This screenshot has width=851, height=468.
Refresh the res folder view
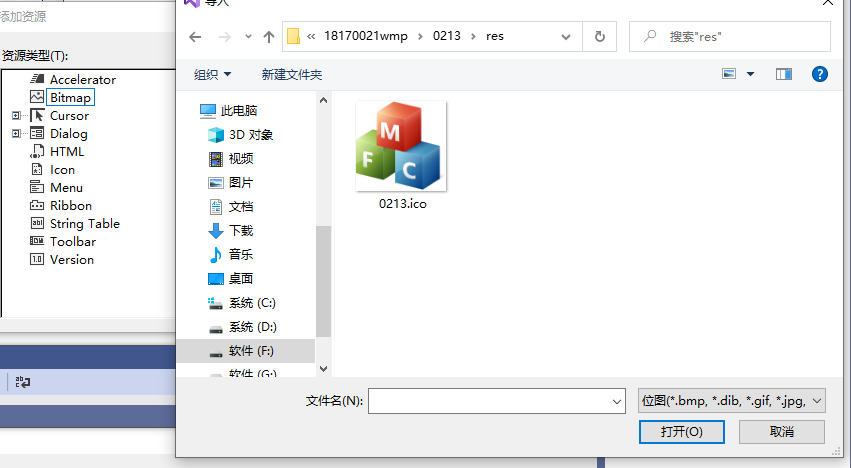tap(600, 36)
